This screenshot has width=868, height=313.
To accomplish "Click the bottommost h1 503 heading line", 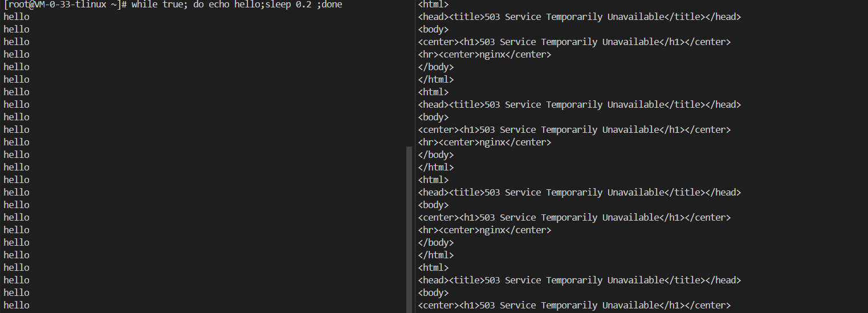I will click(x=574, y=305).
